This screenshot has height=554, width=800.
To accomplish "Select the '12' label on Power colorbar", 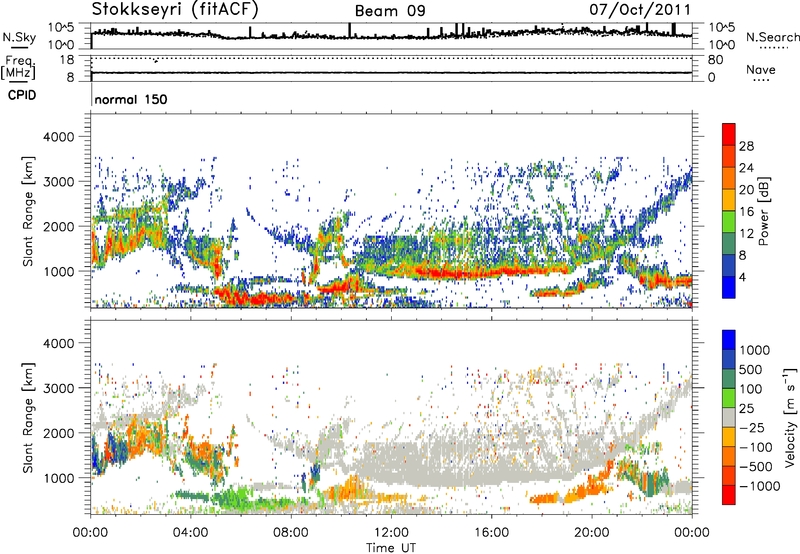I will coord(746,234).
